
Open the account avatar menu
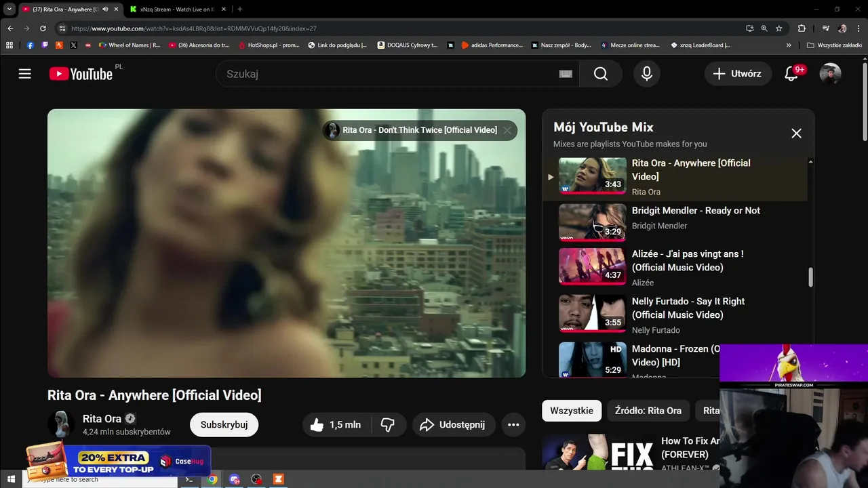(x=830, y=74)
